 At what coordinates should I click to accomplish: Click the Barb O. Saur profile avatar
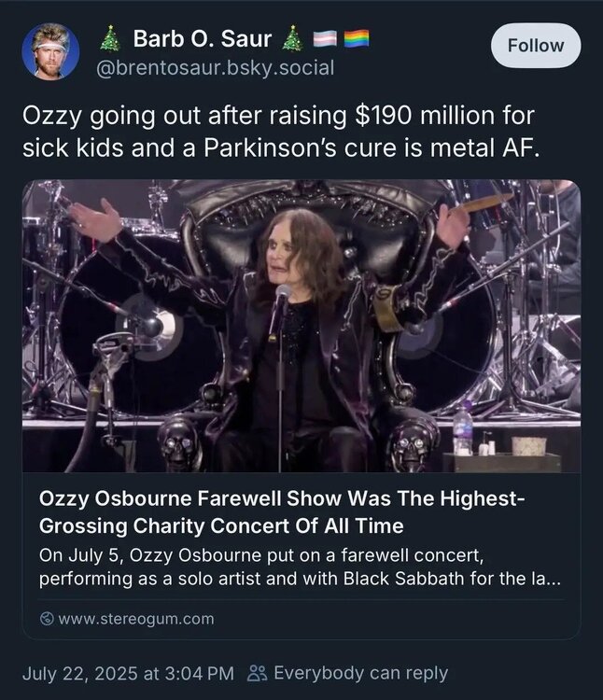click(51, 52)
